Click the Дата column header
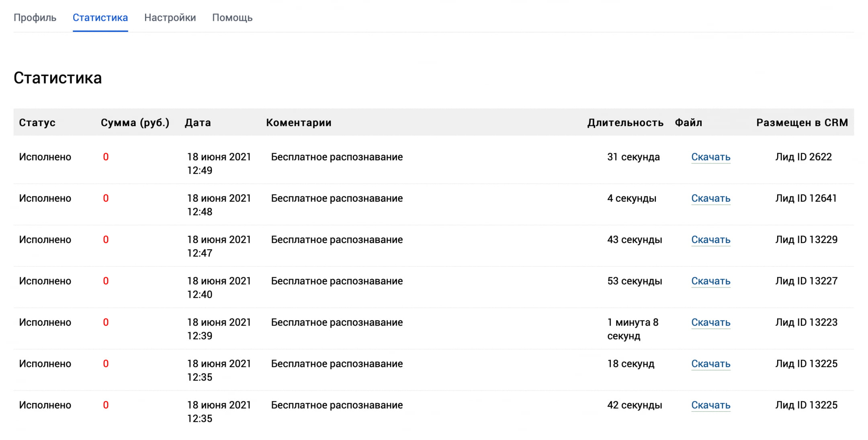The width and height of the screenshot is (868, 440). click(x=198, y=123)
